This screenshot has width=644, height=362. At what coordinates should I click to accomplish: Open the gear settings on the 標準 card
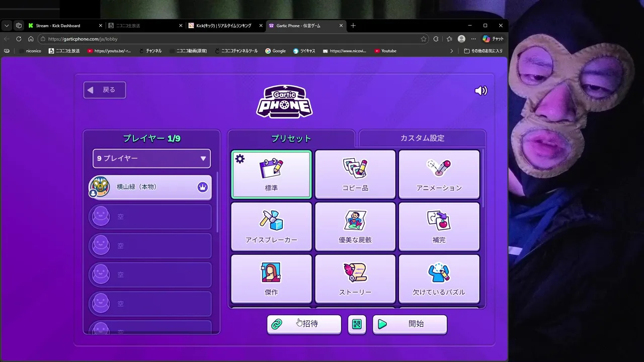tap(240, 159)
